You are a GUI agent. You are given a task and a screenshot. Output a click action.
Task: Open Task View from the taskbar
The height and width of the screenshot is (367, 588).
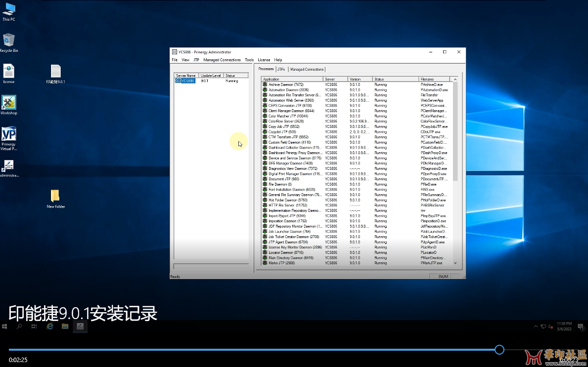point(34,326)
